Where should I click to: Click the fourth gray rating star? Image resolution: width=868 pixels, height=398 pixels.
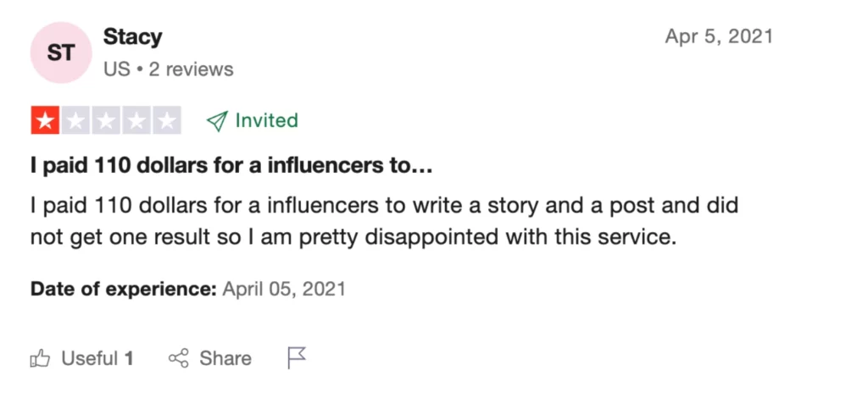tap(136, 121)
